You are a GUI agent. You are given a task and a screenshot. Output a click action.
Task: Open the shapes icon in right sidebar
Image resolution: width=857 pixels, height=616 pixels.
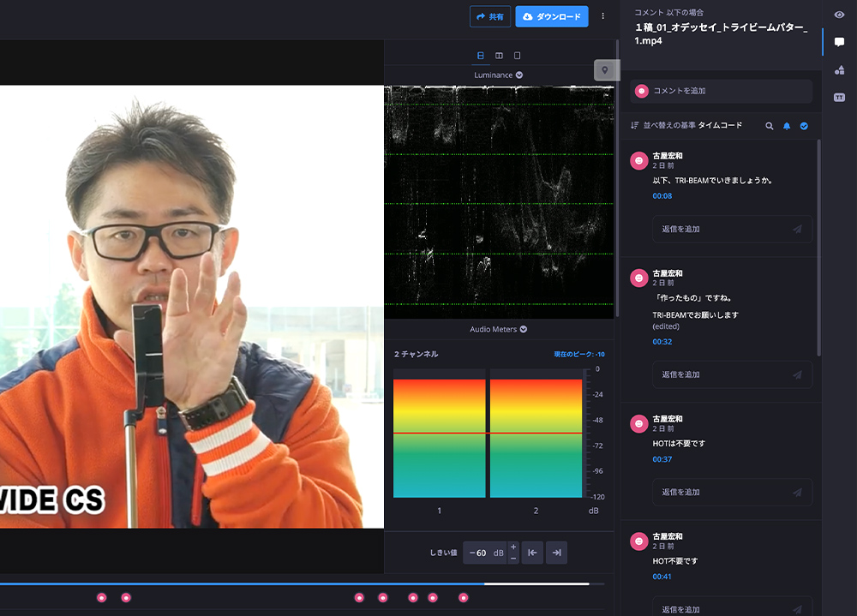point(839,69)
